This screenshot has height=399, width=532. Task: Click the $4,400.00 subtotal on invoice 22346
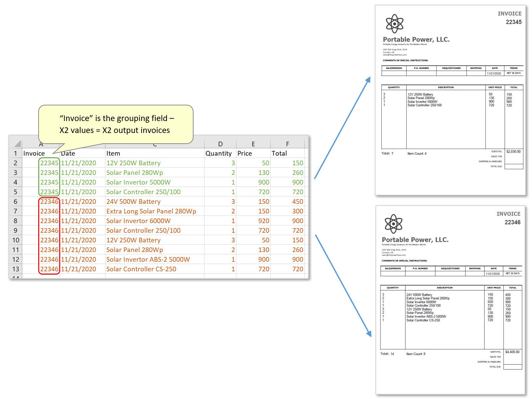(512, 352)
